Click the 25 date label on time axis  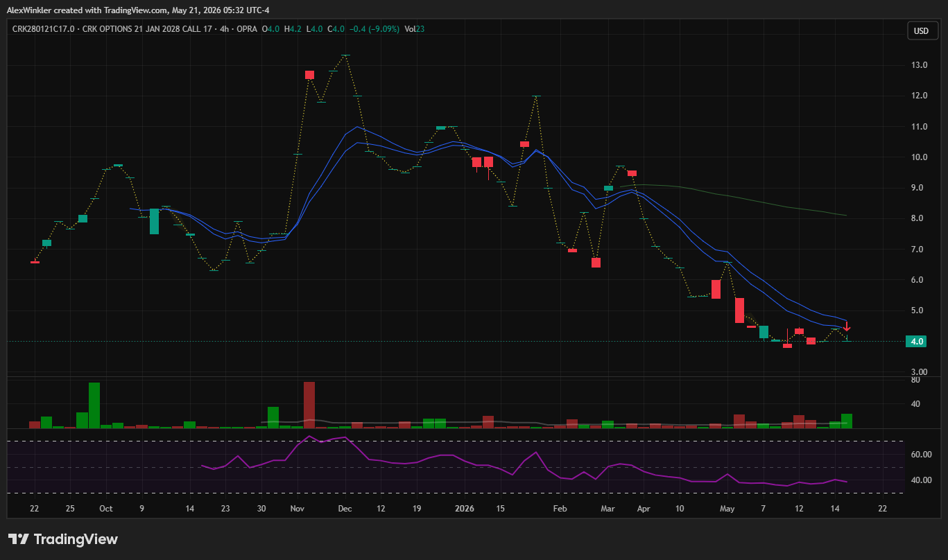[70, 508]
